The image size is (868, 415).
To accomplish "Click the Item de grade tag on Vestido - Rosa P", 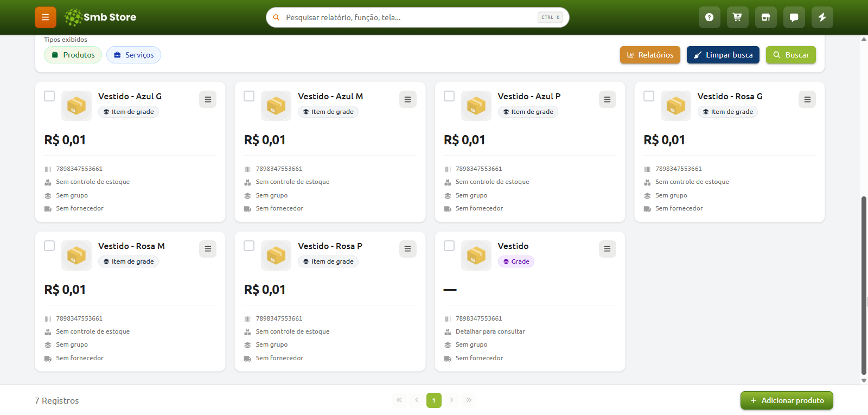I will [x=328, y=261].
